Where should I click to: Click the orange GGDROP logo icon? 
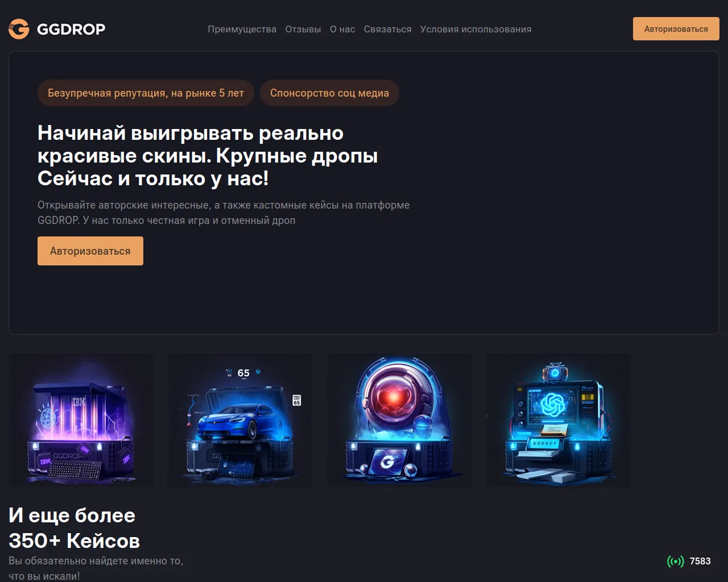pyautogui.click(x=19, y=29)
